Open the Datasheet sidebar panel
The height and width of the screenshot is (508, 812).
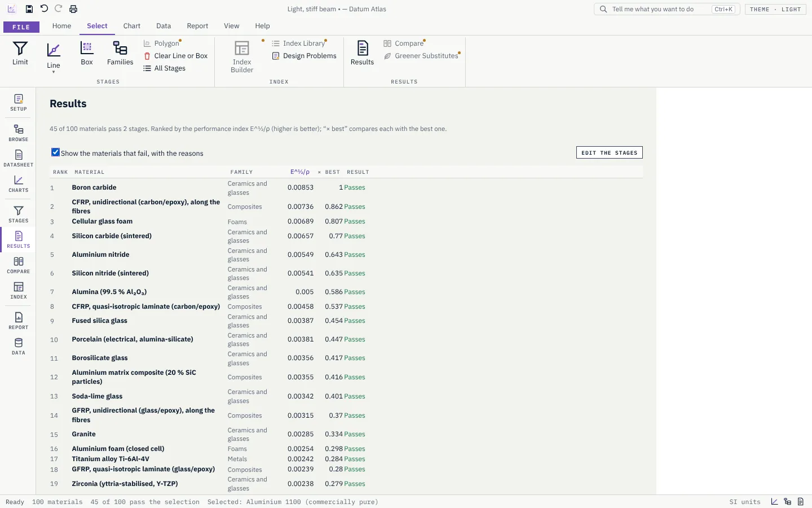19,159
